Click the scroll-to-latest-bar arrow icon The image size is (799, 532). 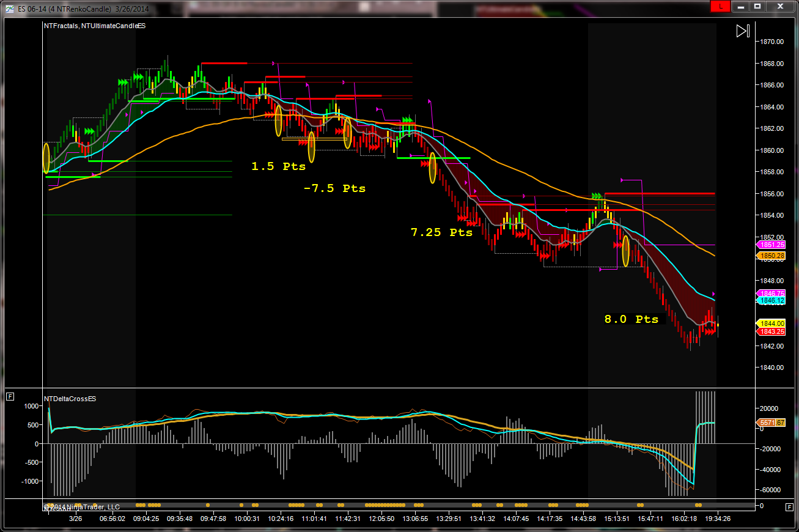point(742,31)
